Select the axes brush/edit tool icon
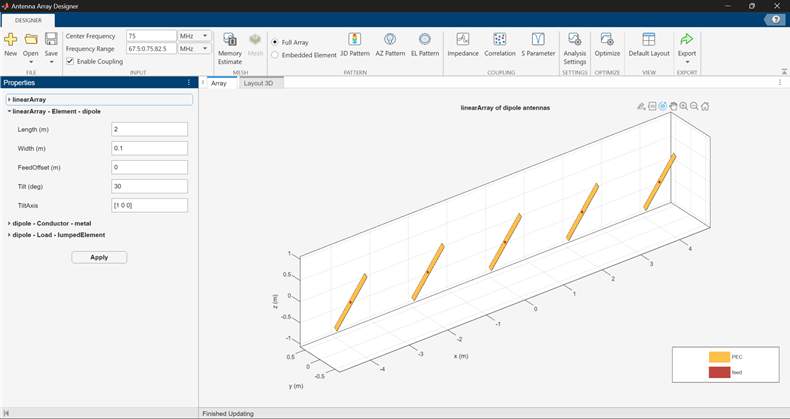 641,106
